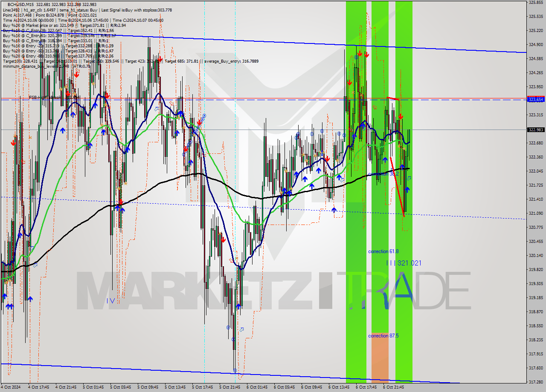Click the 321.090 price axis label

point(536,213)
